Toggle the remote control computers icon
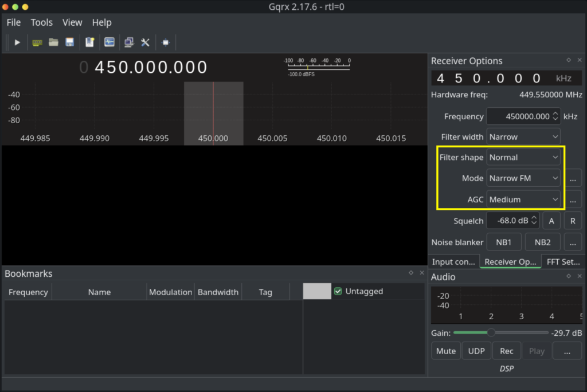The height and width of the screenshot is (392, 587). [x=129, y=42]
